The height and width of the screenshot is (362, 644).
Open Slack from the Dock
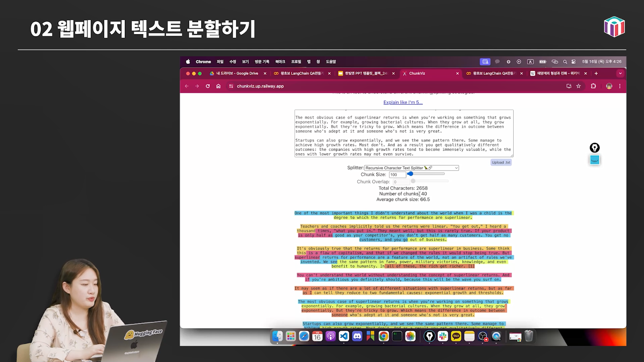tap(443, 336)
